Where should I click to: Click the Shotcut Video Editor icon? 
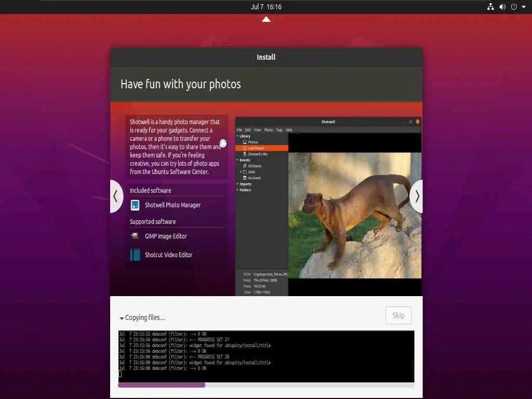135,255
